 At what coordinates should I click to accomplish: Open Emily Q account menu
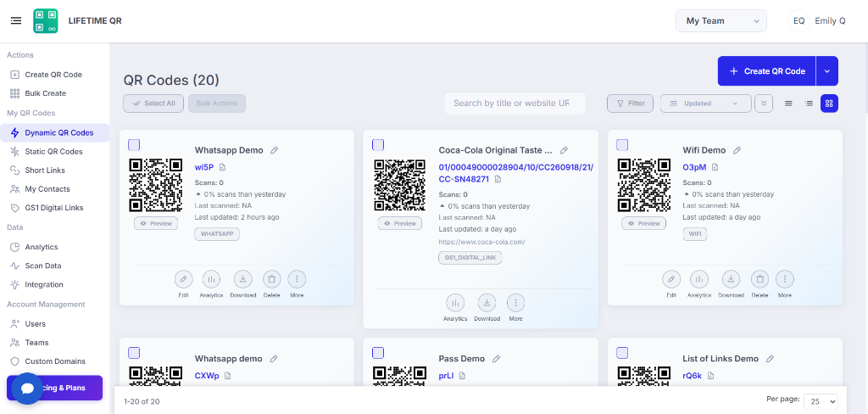click(816, 21)
